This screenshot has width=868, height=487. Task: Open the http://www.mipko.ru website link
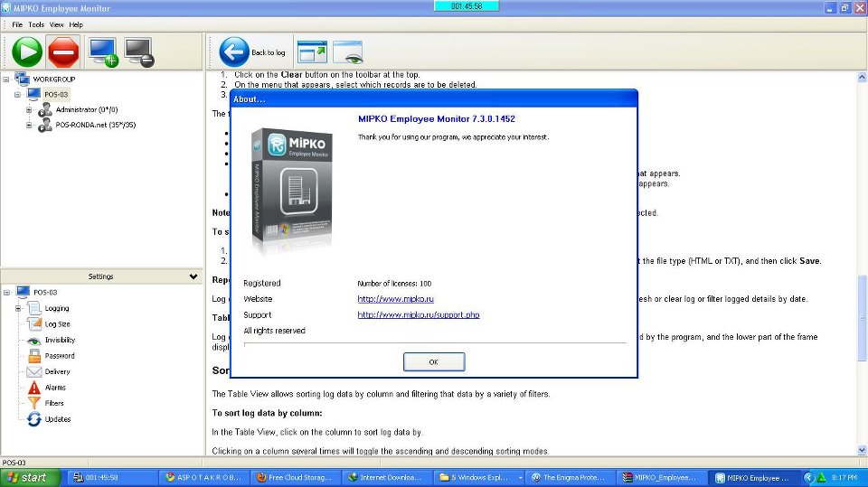[x=395, y=299]
